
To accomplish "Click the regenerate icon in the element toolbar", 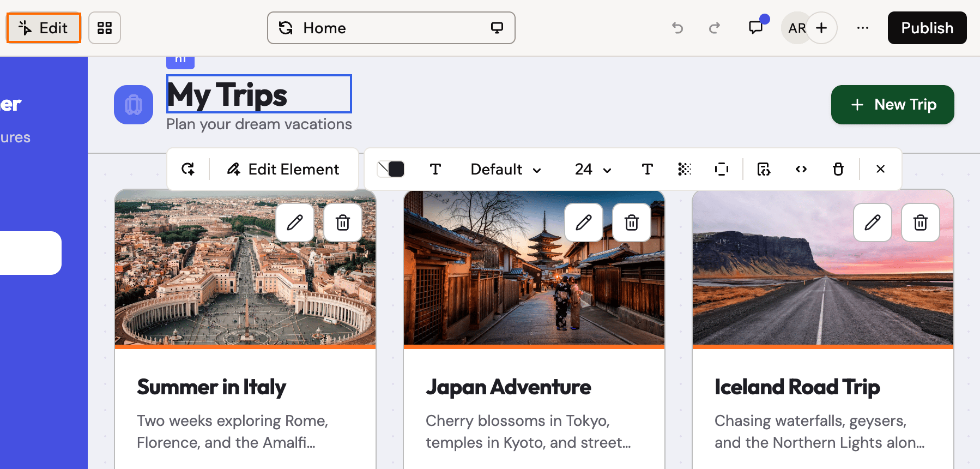I will [x=188, y=169].
